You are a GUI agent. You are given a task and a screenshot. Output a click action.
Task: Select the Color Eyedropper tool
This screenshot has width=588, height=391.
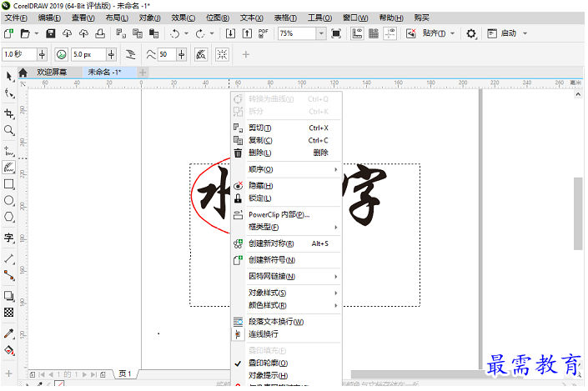[x=9, y=333]
